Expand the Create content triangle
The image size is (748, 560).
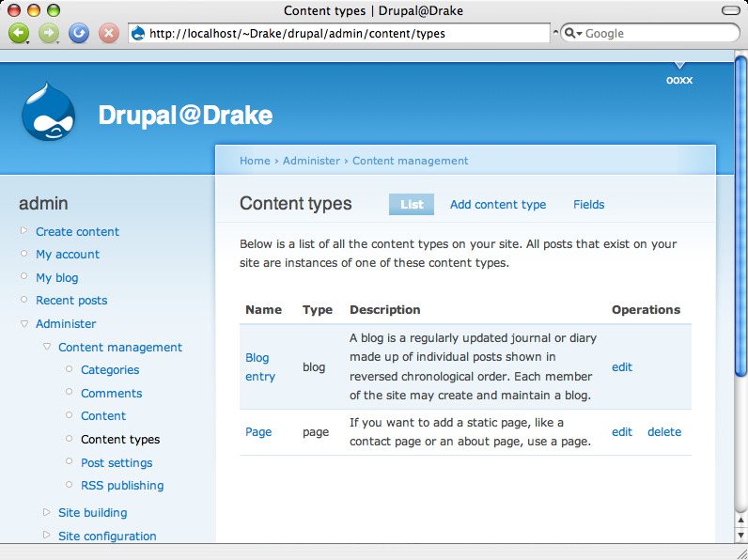coord(24,231)
